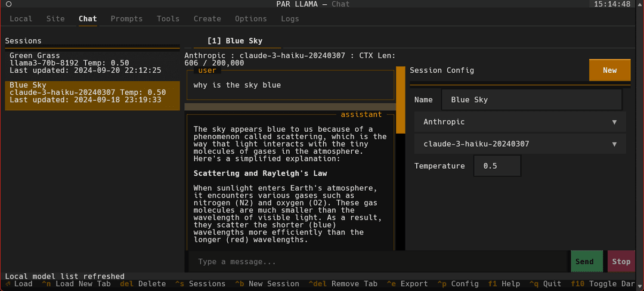Switch to the Local tab
The image size is (644, 291).
[21, 19]
